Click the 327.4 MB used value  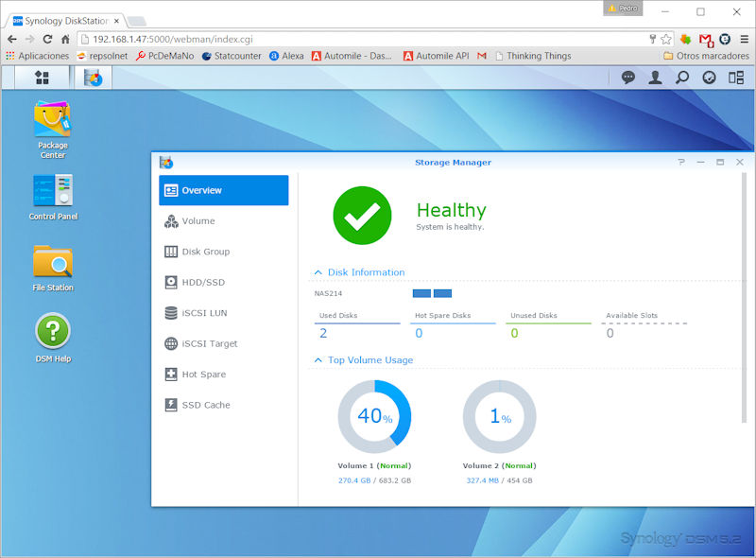pos(482,480)
